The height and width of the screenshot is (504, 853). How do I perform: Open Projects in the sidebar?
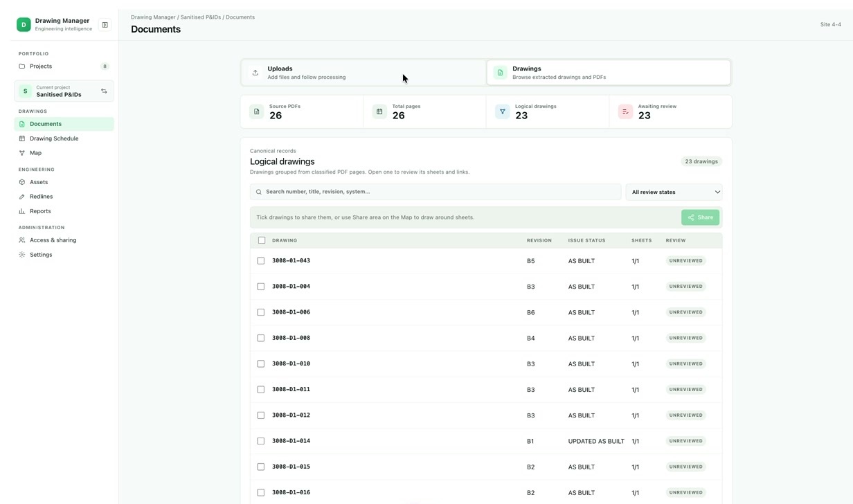tap(64, 66)
